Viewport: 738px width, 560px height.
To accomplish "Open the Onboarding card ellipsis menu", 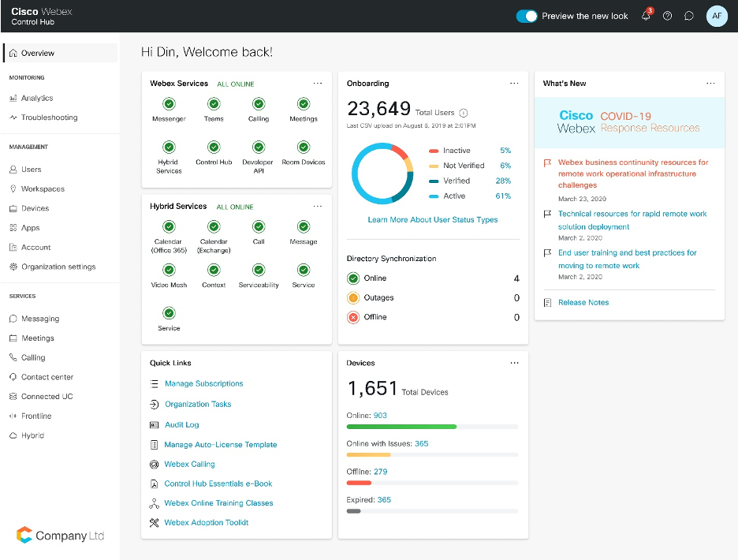I will pyautogui.click(x=514, y=83).
